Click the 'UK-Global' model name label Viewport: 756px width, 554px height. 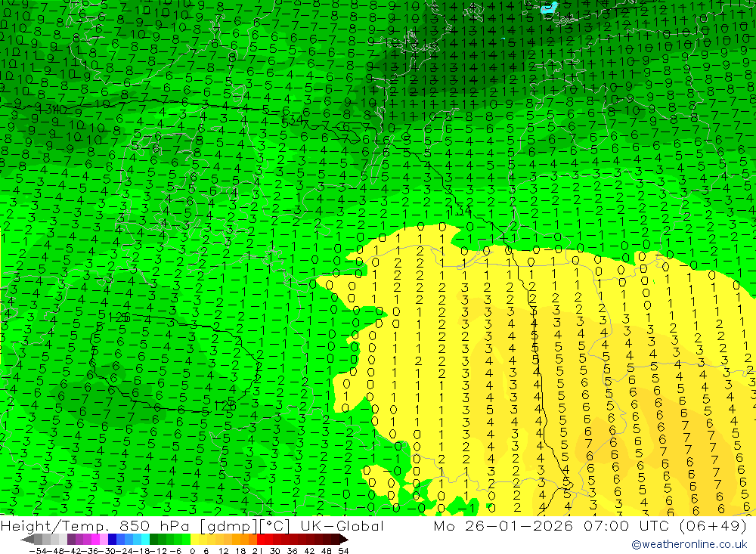point(342,525)
